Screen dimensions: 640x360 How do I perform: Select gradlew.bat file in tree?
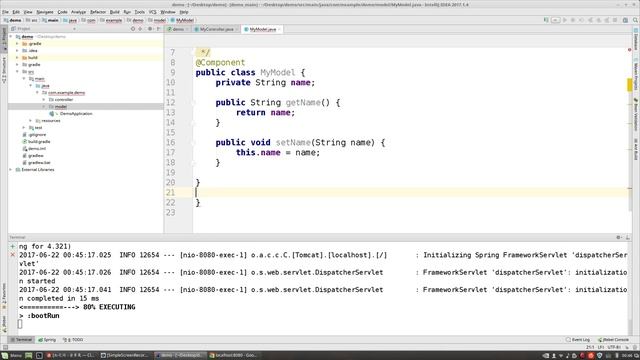coord(39,162)
